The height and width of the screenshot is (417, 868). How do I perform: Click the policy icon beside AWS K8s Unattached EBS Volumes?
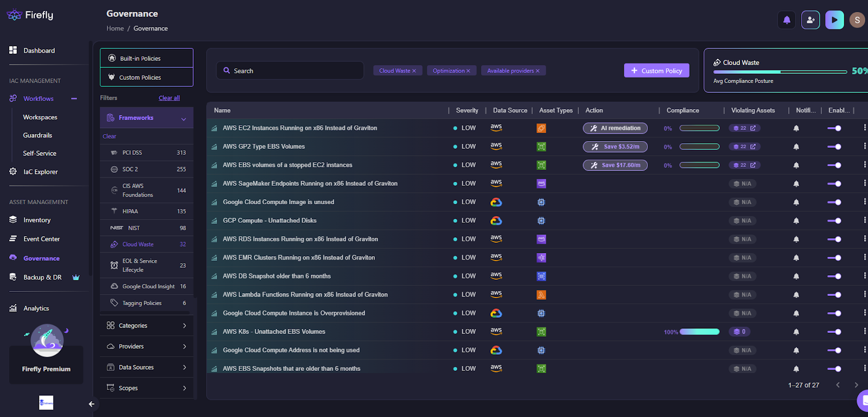214,332
